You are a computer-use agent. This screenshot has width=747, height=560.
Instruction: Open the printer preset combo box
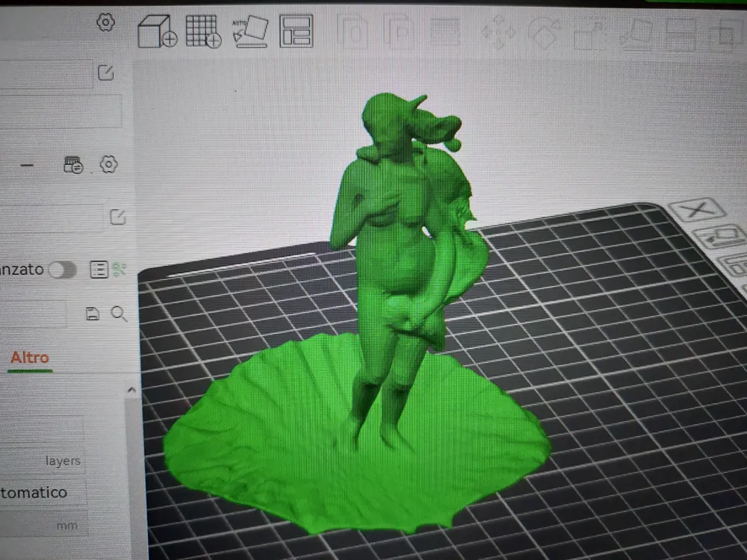click(x=46, y=73)
